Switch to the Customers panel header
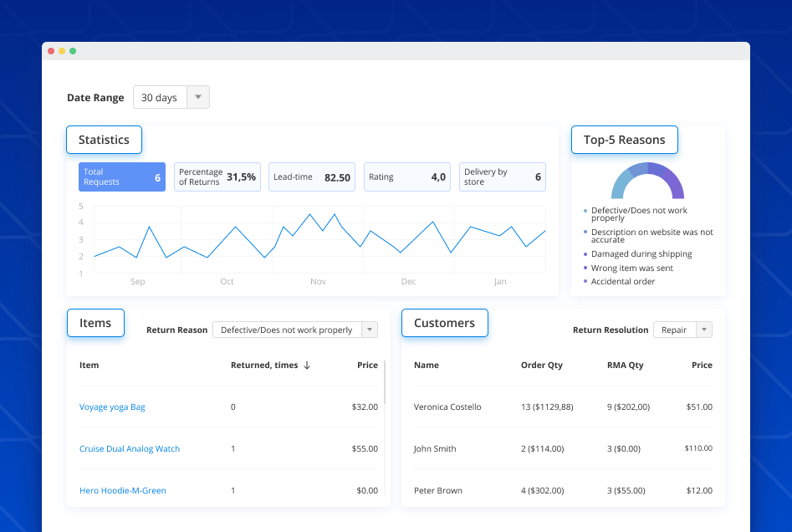792x532 pixels. [x=444, y=322]
